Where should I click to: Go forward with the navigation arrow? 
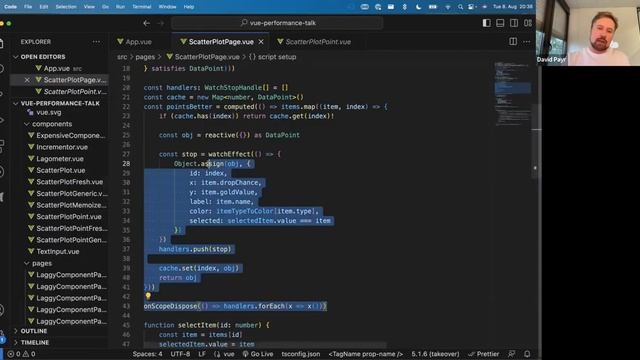pos(161,23)
